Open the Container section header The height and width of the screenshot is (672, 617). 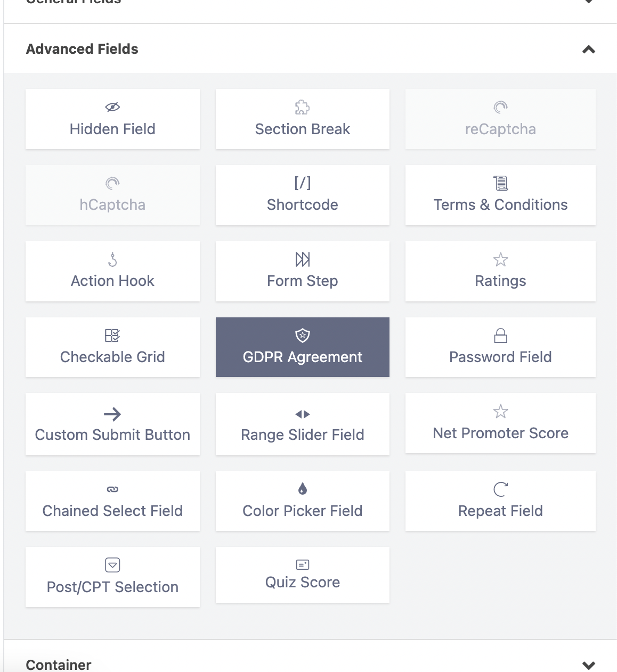click(59, 665)
